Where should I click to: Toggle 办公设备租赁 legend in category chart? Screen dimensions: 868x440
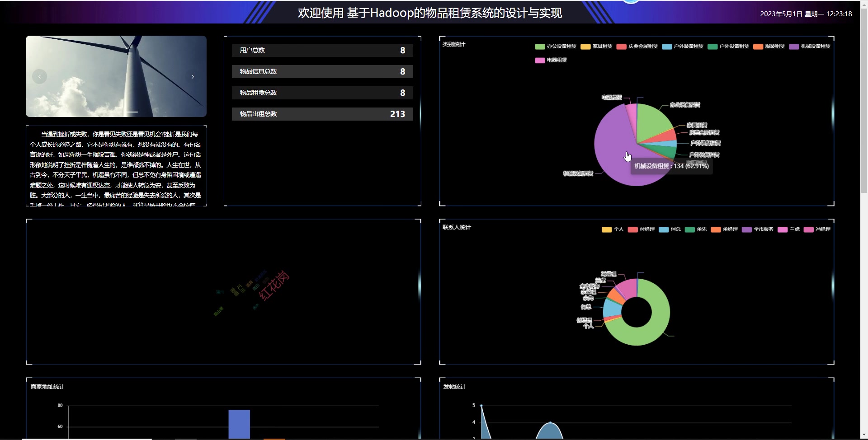point(556,47)
